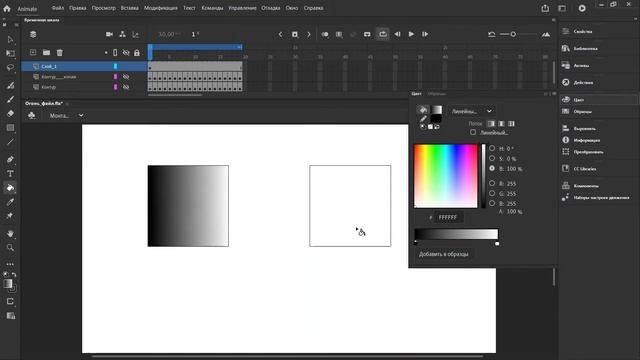Open the gradient type dropdown in Color panel

471,111
